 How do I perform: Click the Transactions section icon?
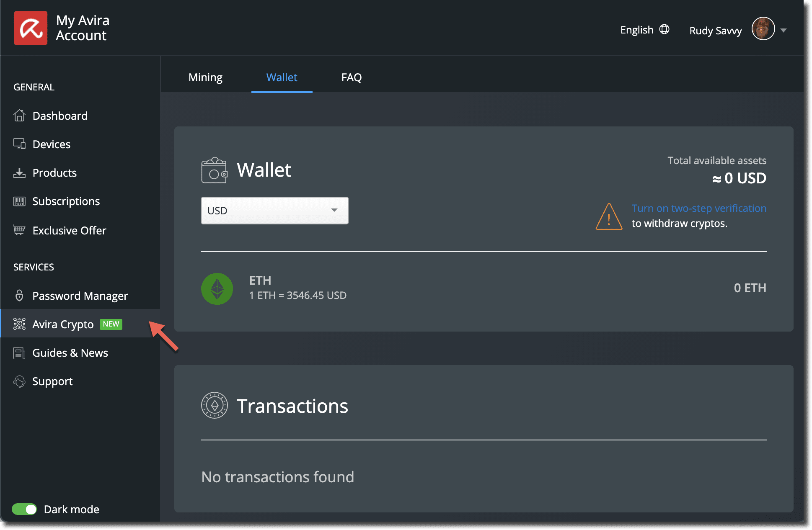[x=213, y=405]
